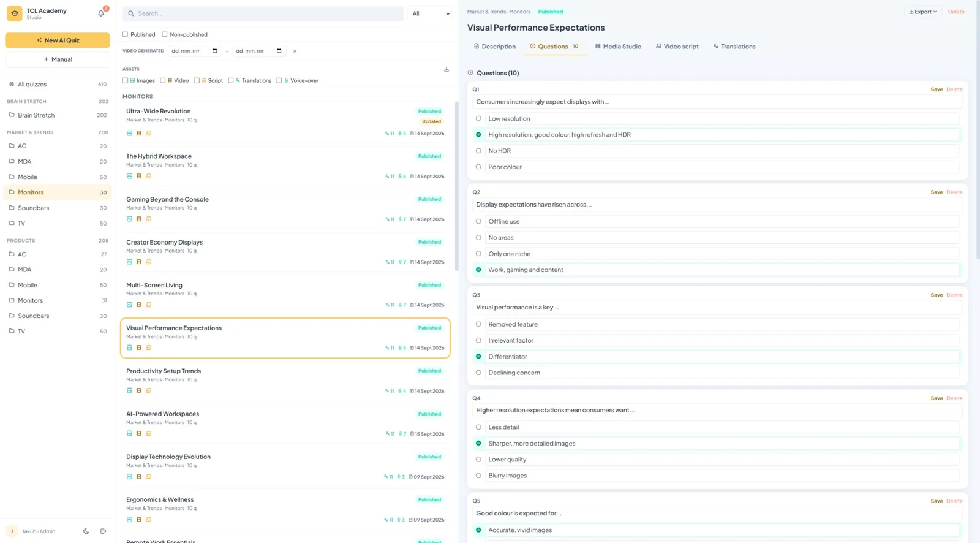Check the Video asset filter
The image size is (980, 543).
click(x=163, y=80)
